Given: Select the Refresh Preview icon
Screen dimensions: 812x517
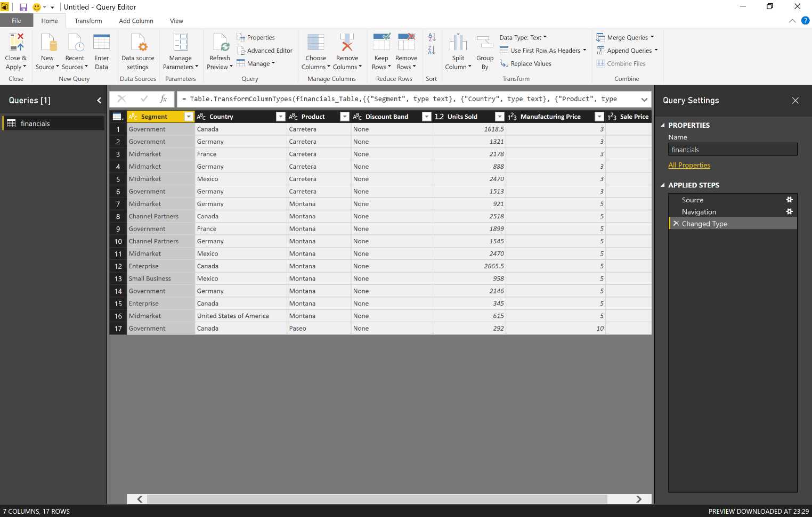Looking at the screenshot, I should [219, 45].
